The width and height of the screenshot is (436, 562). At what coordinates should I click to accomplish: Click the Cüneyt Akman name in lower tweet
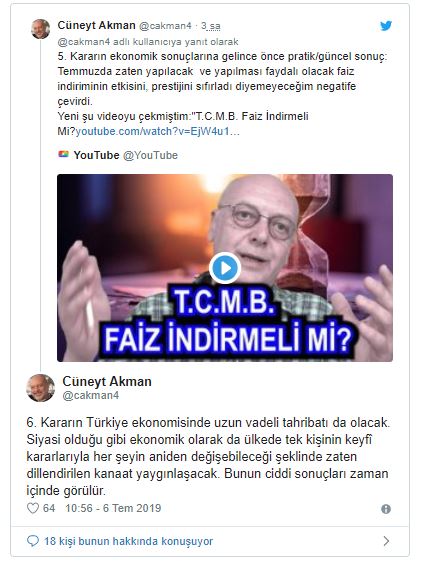(x=107, y=381)
